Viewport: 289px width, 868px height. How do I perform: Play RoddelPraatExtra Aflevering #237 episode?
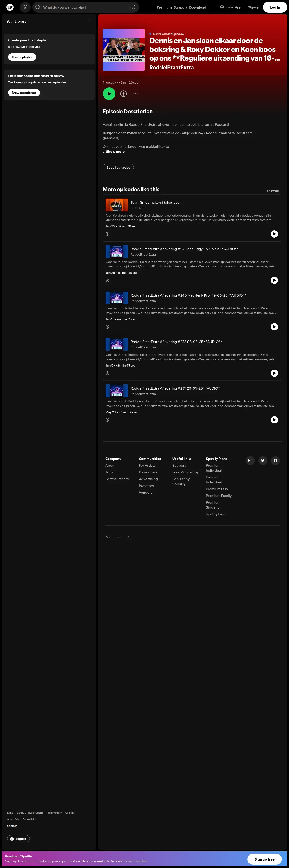(275, 420)
